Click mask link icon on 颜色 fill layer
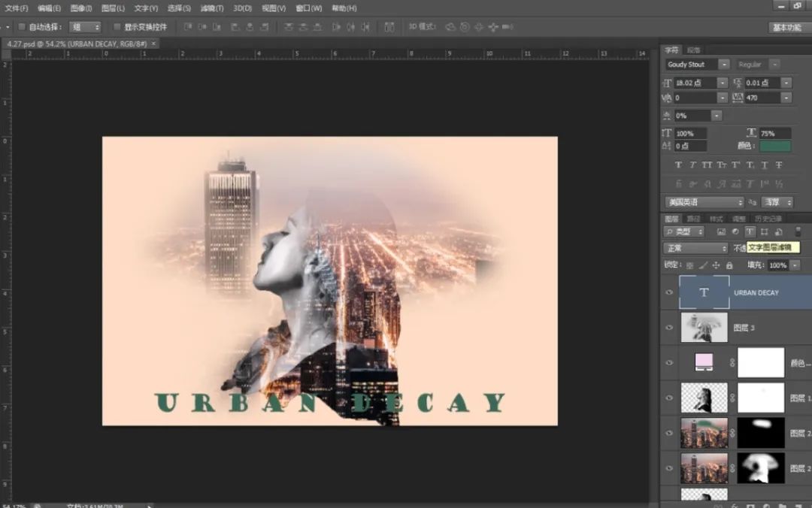The width and height of the screenshot is (812, 508). (x=732, y=363)
